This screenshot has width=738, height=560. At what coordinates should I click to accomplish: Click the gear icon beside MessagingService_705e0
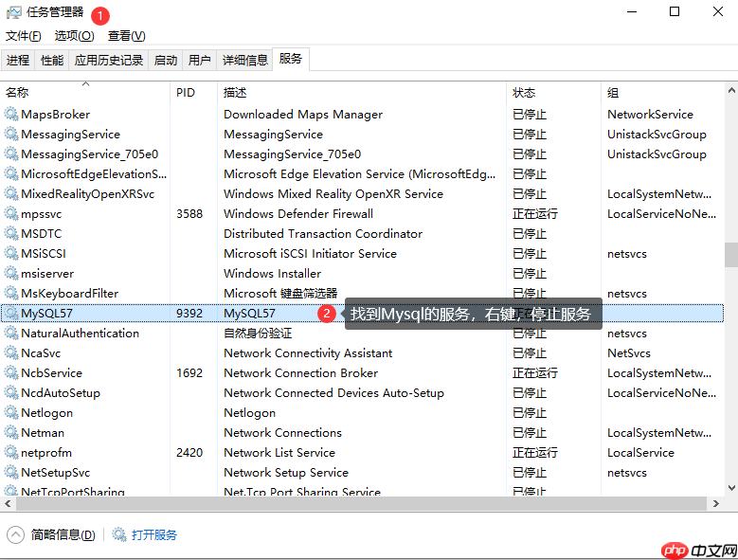click(11, 154)
